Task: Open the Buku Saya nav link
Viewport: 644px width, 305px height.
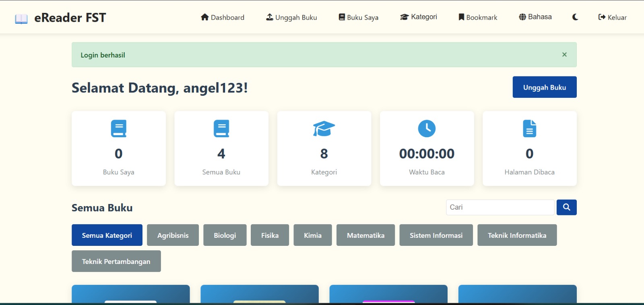Action: point(359,17)
